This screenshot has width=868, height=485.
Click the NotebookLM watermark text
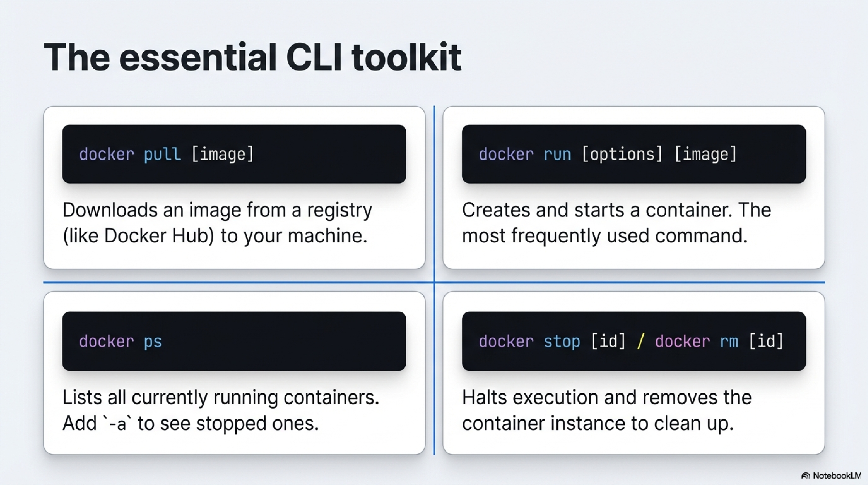(837, 476)
